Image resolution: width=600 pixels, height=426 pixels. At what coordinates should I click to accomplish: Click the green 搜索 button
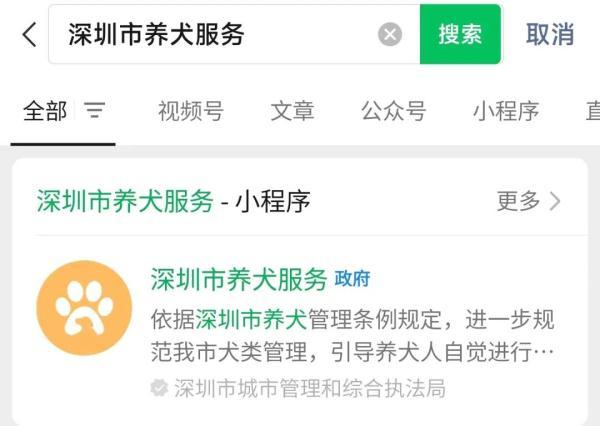(460, 34)
